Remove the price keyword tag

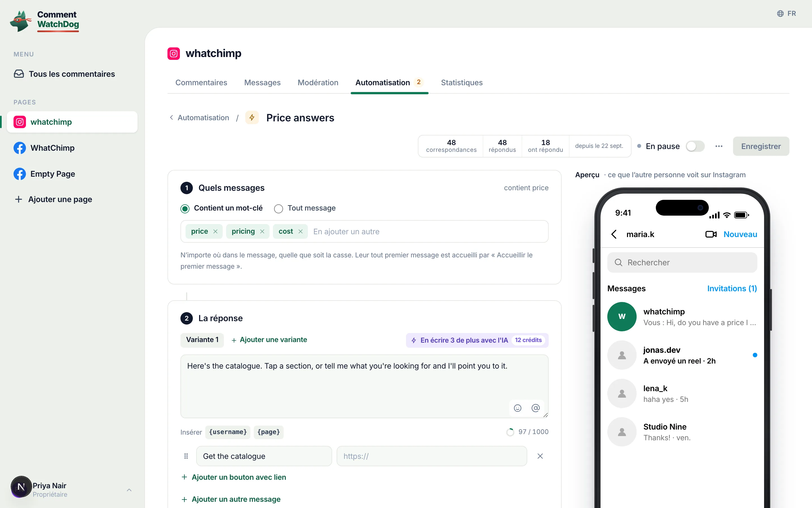215,231
